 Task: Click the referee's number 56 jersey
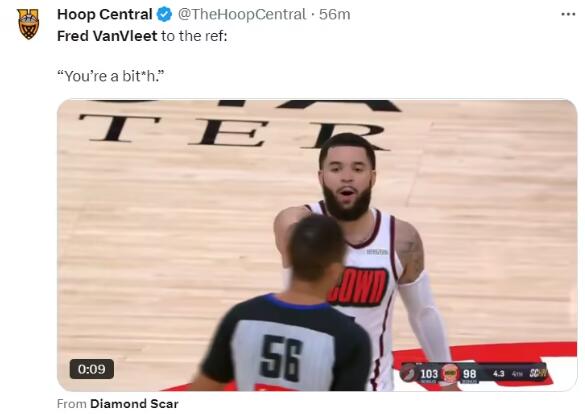281,357
